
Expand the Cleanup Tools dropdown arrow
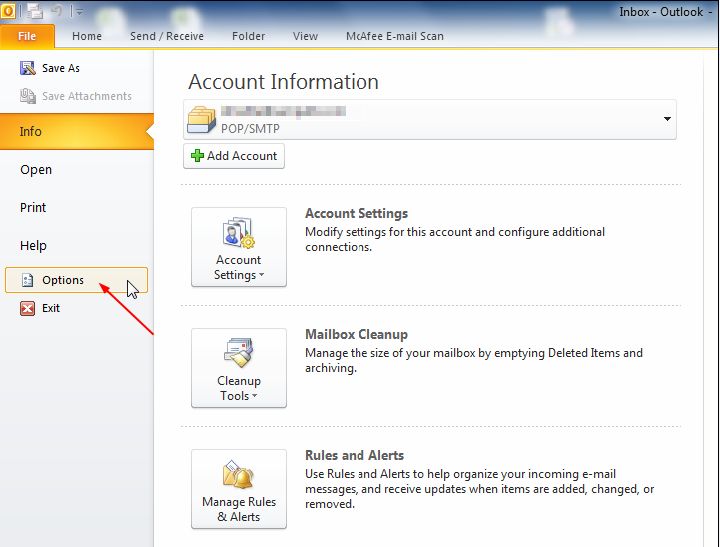[x=254, y=395]
